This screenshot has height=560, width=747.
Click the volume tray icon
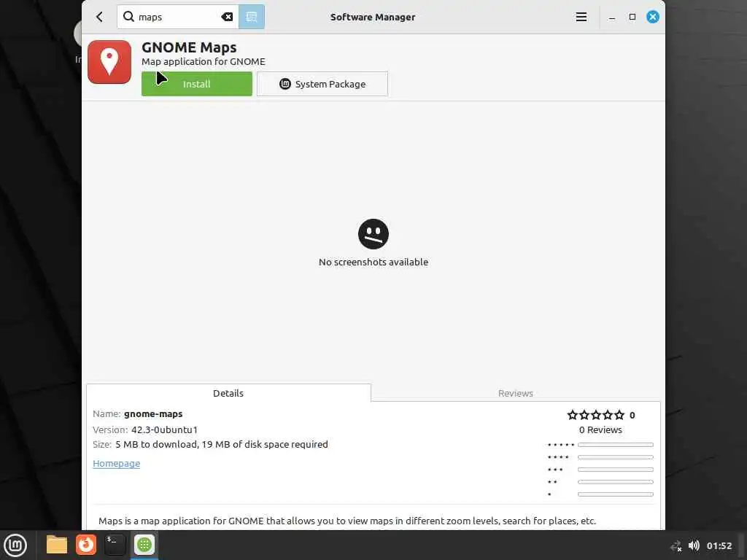pyautogui.click(x=694, y=545)
